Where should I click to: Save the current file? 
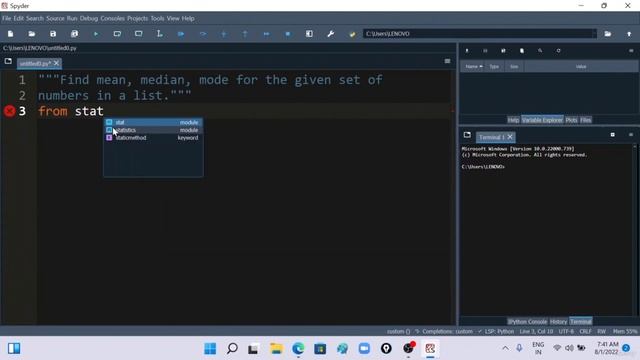tap(53, 34)
